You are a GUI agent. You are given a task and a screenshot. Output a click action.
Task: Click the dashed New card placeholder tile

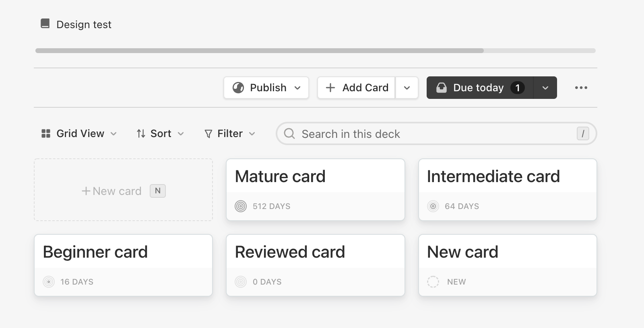[x=123, y=190]
